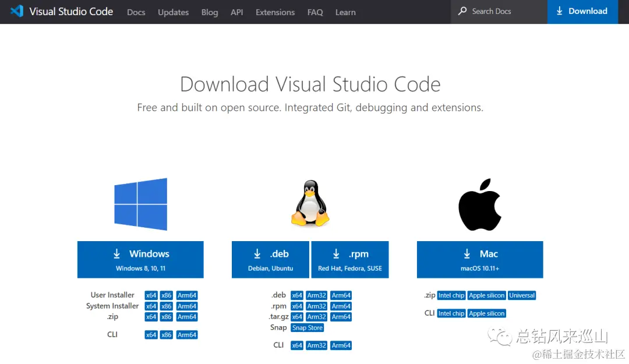Select x64 in the Linux .rpm row
Screen dimensions: 629x364
297,306
